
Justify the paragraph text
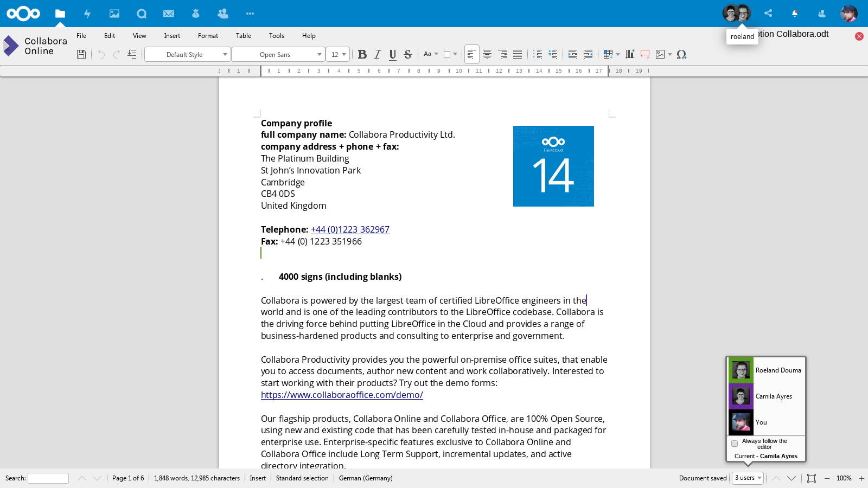[518, 54]
